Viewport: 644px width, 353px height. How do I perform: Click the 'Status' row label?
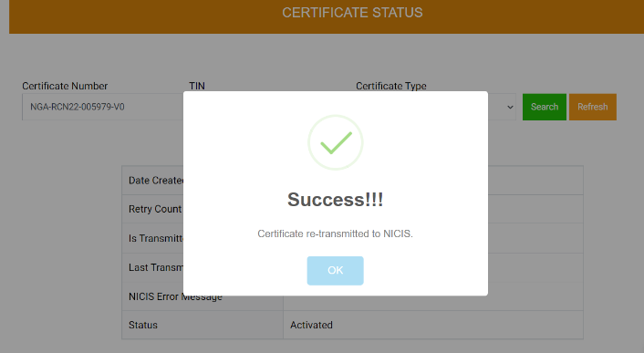[143, 325]
